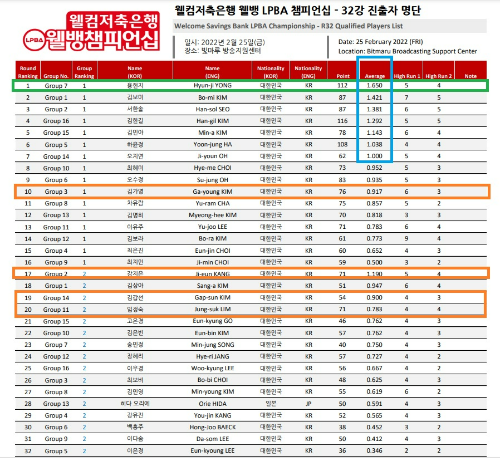Select player name 'Su-jung OH'

point(212,180)
